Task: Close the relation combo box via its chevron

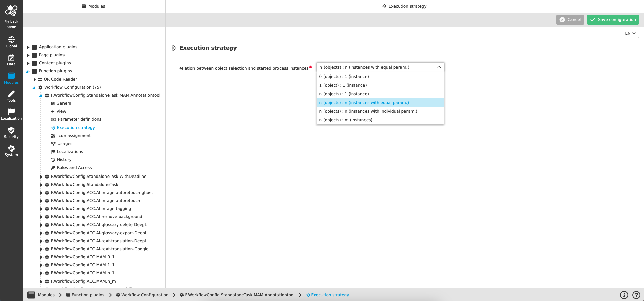Action: tap(439, 67)
